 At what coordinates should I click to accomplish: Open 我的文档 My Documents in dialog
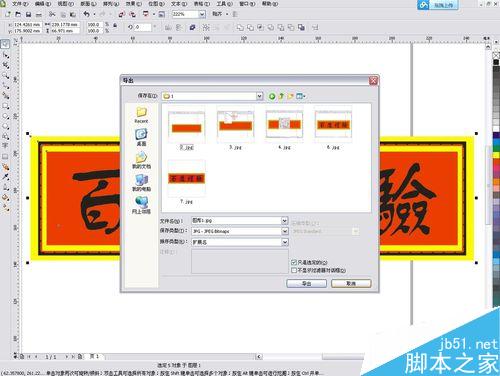pos(141,160)
